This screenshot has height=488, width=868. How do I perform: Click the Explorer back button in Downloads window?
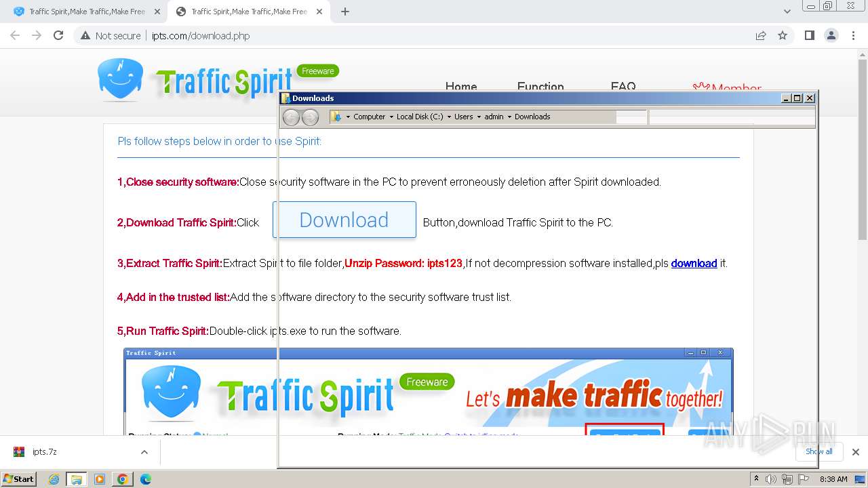(291, 117)
